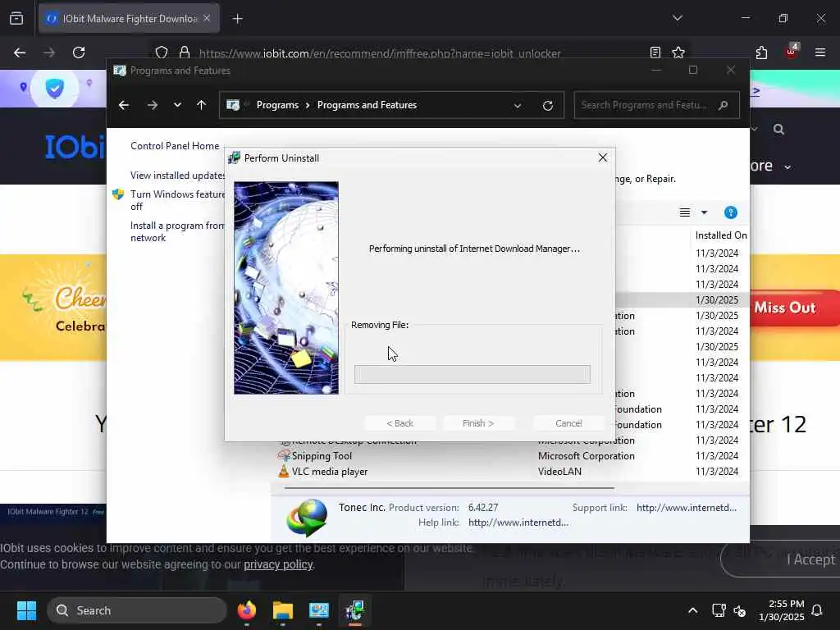Open Firefox hamburger application menu
This screenshot has height=630, width=840.
(819, 52)
